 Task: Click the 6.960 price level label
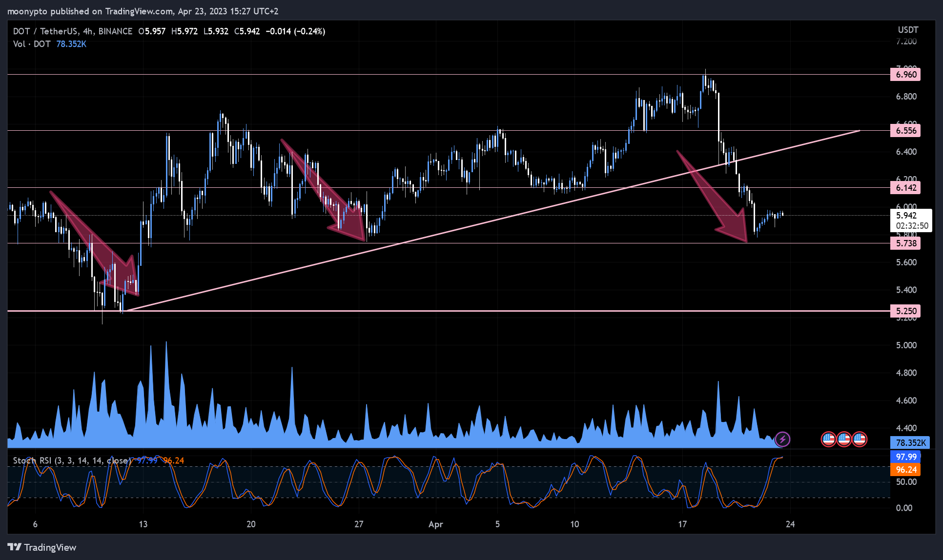point(906,74)
